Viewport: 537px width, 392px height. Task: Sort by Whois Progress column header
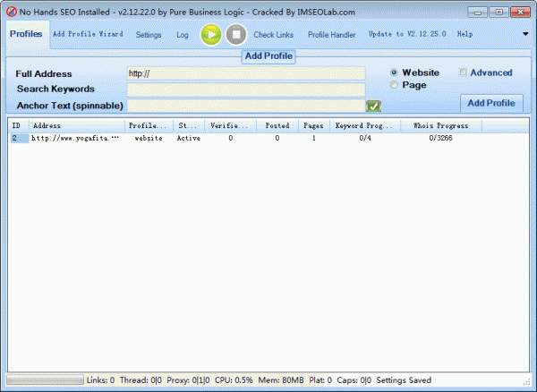coord(441,125)
